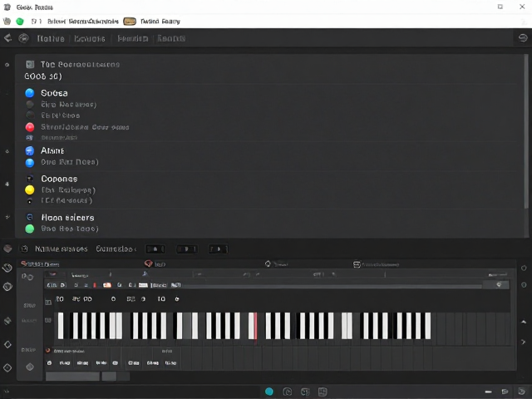Toggle the second small ring at piano panel's right
This screenshot has width=532, height=399.
pyautogui.click(x=524, y=284)
